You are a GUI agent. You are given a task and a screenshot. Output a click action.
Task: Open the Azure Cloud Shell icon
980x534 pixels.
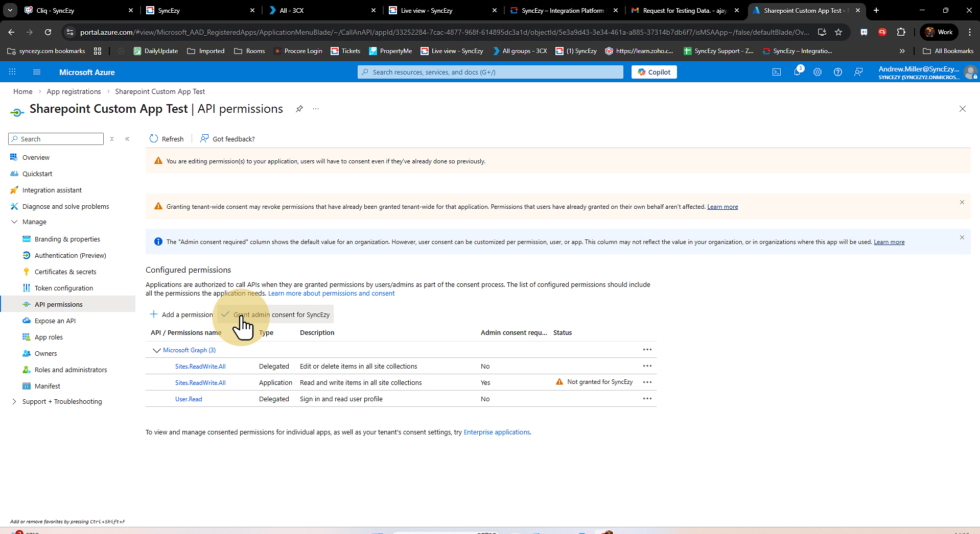coord(776,72)
